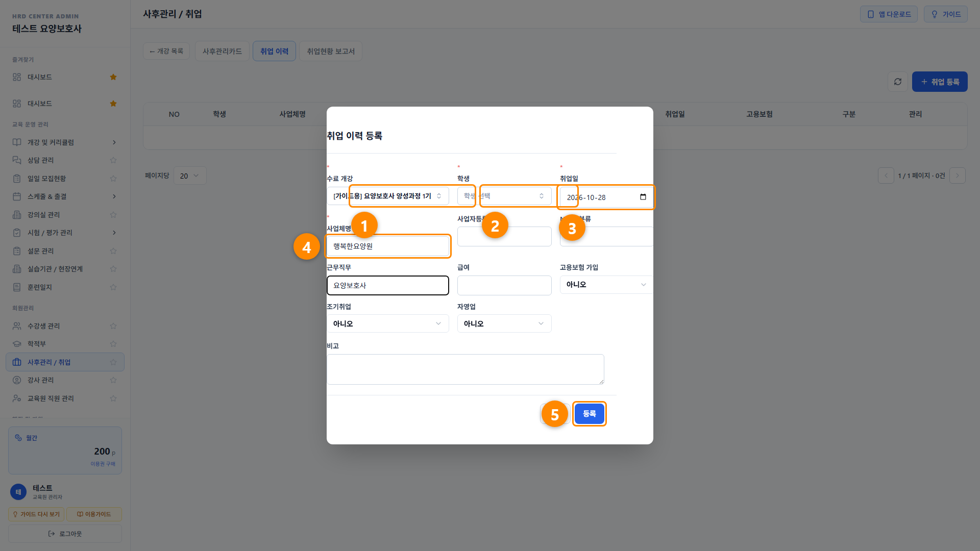Open the 자영업 dropdown
Image resolution: width=980 pixels, height=551 pixels.
click(504, 323)
